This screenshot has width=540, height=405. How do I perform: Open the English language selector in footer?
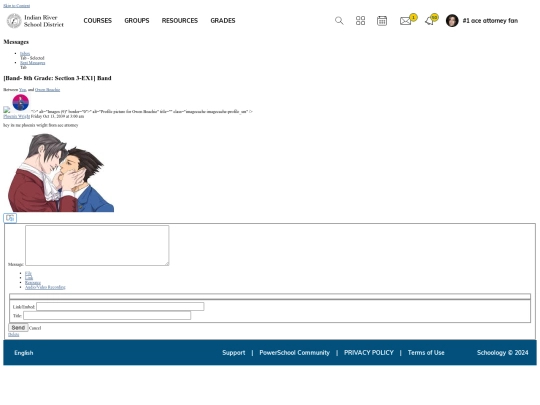(x=24, y=353)
